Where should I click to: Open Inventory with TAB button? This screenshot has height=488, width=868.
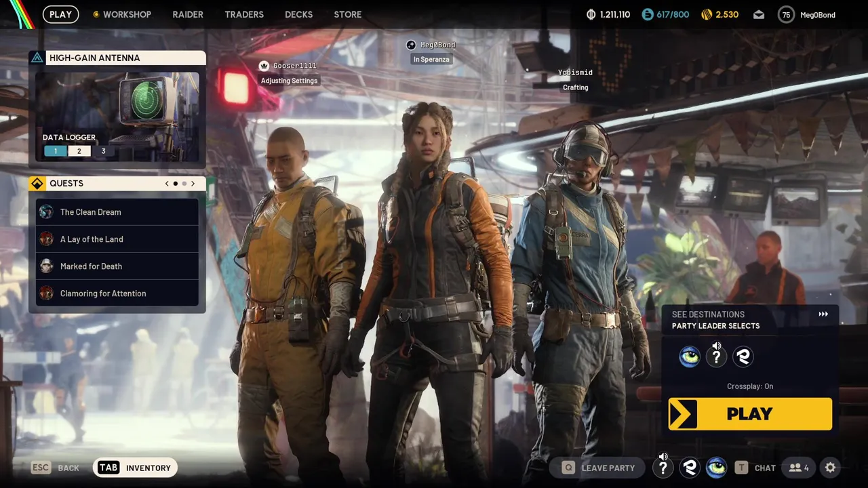(x=135, y=468)
